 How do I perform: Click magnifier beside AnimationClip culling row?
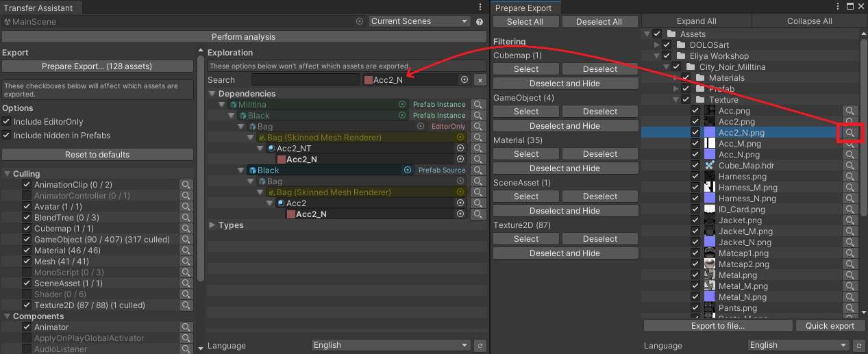tap(186, 185)
